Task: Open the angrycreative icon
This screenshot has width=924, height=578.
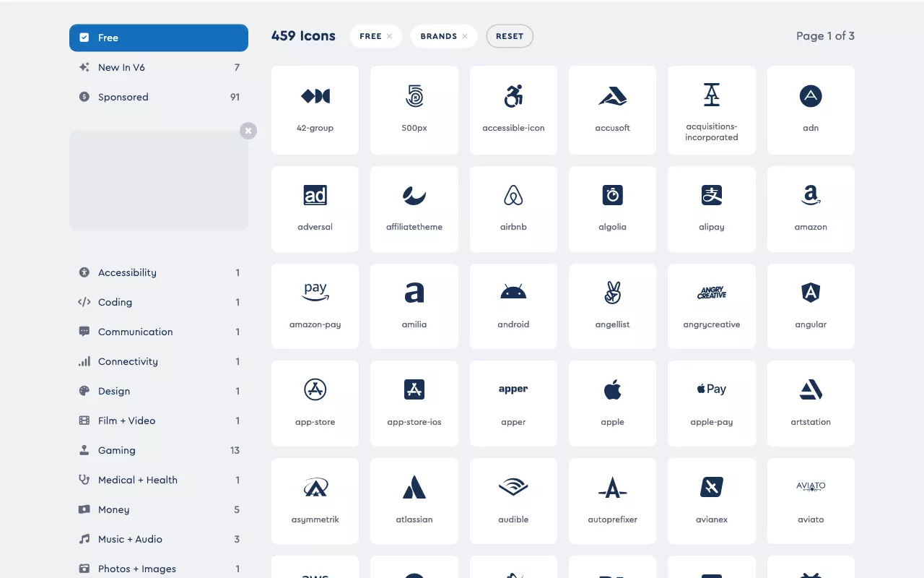Action: 712,306
